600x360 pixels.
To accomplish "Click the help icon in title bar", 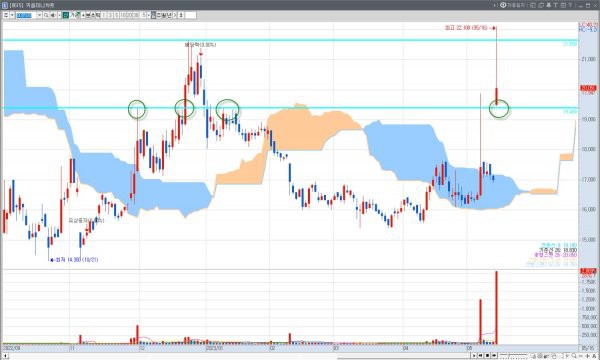I will [x=570, y=5].
